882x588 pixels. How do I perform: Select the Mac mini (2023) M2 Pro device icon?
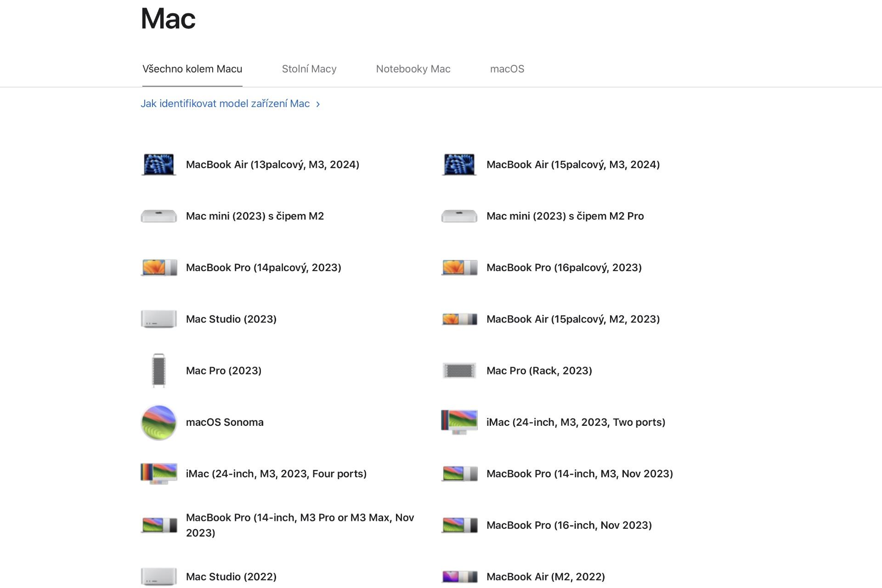click(459, 216)
